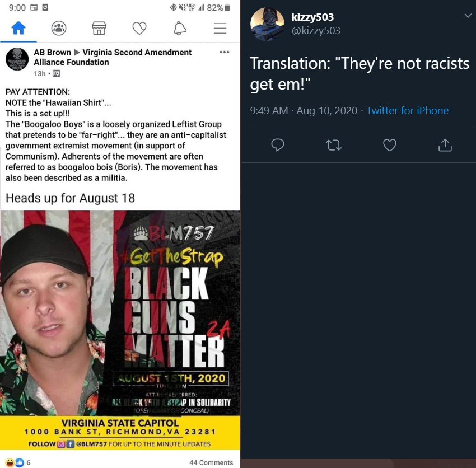Open the heart dating tab icon

[139, 28]
